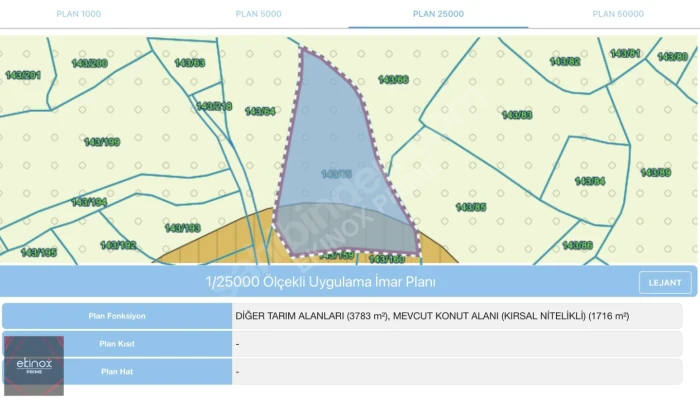Click parcel label 143/195 on map
700x400 pixels.
[39, 253]
